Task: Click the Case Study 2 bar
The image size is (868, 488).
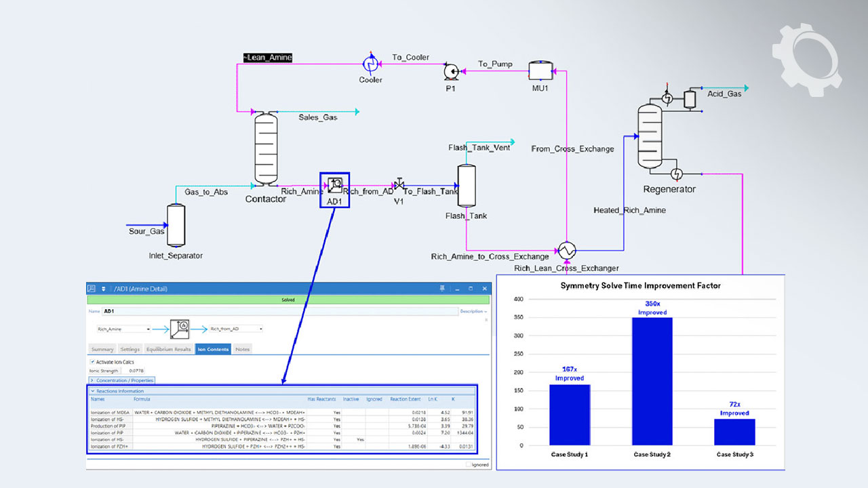Action: click(652, 381)
